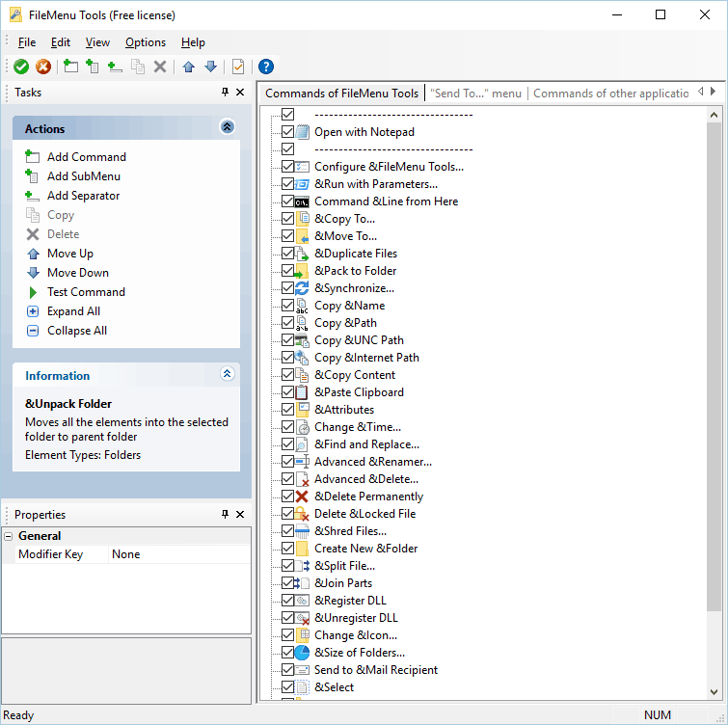This screenshot has height=725, width=728.
Task: Click the Add Separator toolbar icon
Action: pyautogui.click(x=115, y=67)
